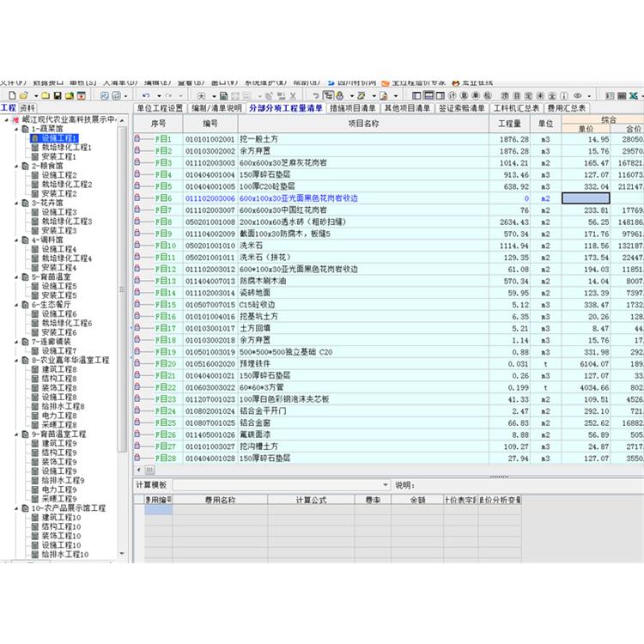
Task: Click the circled 计 toolbar icon
Action: (452, 95)
